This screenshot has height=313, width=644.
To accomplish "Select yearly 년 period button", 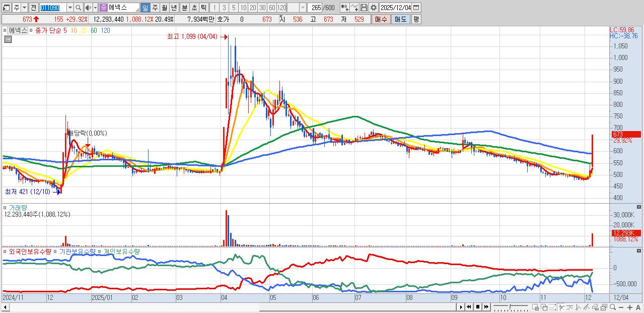I will pyautogui.click(x=174, y=8).
